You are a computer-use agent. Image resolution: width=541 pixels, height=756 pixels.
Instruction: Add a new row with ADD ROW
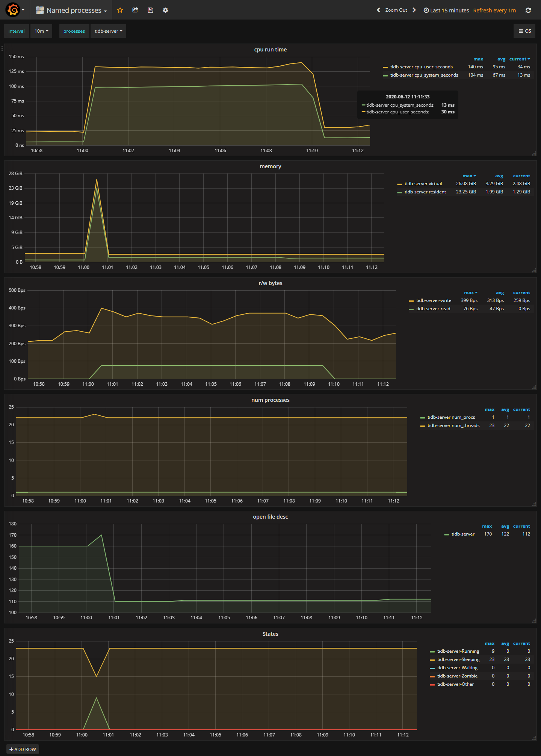pyautogui.click(x=23, y=749)
